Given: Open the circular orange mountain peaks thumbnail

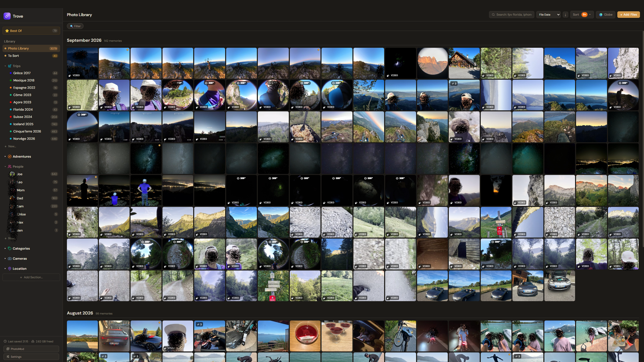Looking at the screenshot, I should pos(432,63).
